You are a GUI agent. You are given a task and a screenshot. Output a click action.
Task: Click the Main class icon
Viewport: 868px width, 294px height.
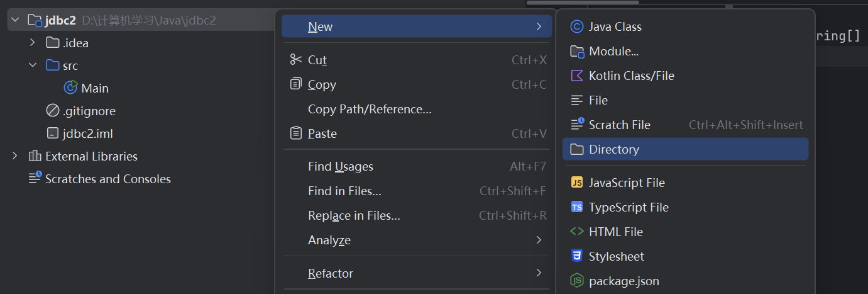click(x=71, y=88)
